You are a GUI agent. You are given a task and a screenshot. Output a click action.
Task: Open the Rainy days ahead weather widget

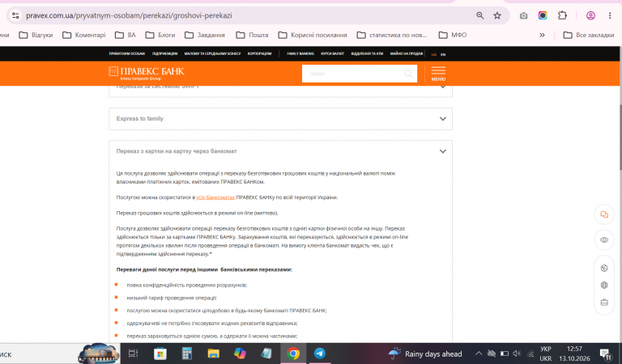click(x=425, y=353)
